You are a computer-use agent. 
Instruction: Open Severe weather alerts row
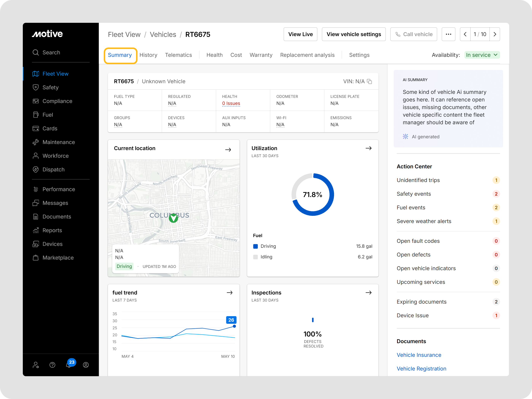point(448,221)
